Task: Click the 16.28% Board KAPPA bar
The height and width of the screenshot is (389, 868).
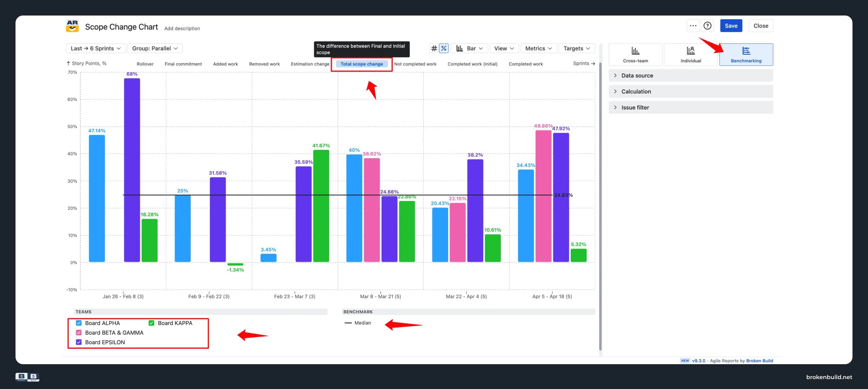Action: (149, 240)
